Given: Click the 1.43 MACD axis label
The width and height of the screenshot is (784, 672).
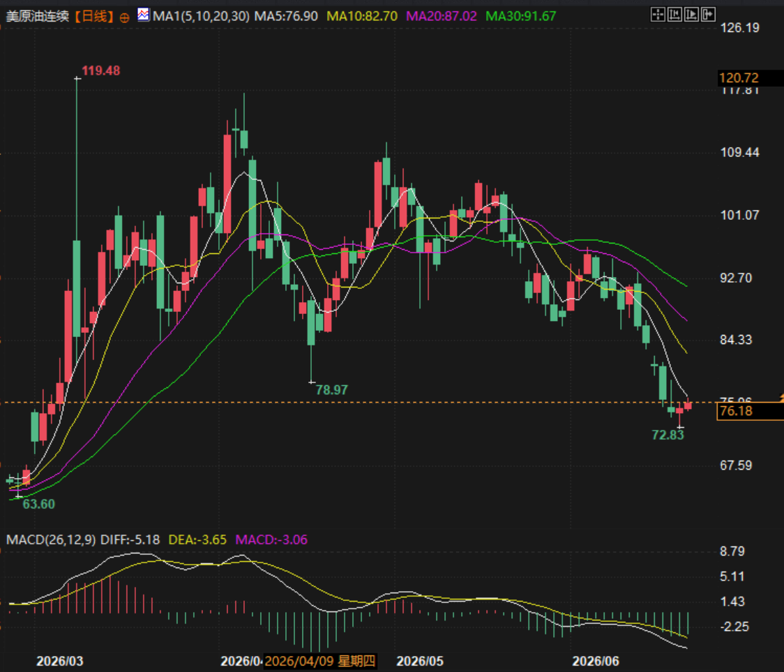Looking at the screenshot, I should (732, 602).
